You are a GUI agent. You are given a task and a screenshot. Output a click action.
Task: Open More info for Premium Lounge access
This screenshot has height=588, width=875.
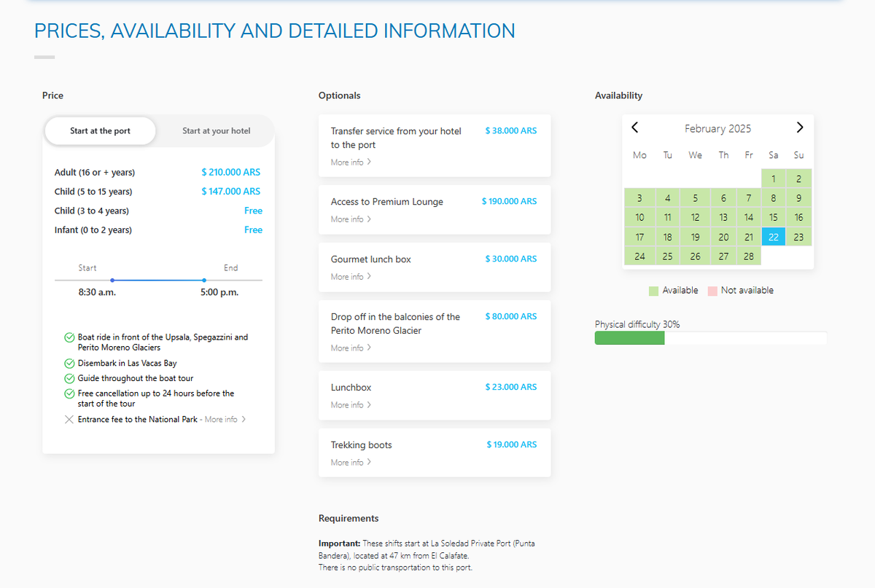[351, 219]
